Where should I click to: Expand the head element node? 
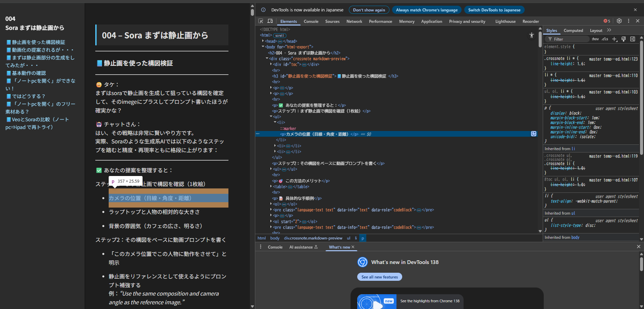[x=263, y=41]
